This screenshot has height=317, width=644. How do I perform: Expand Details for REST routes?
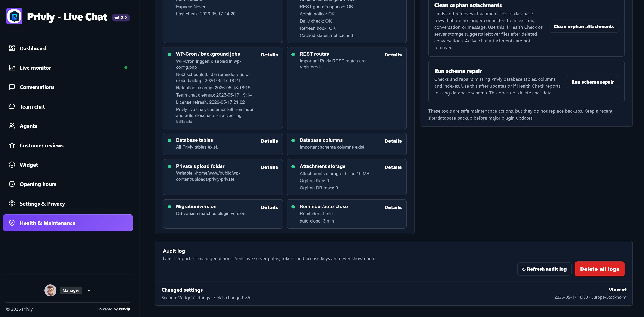[393, 55]
